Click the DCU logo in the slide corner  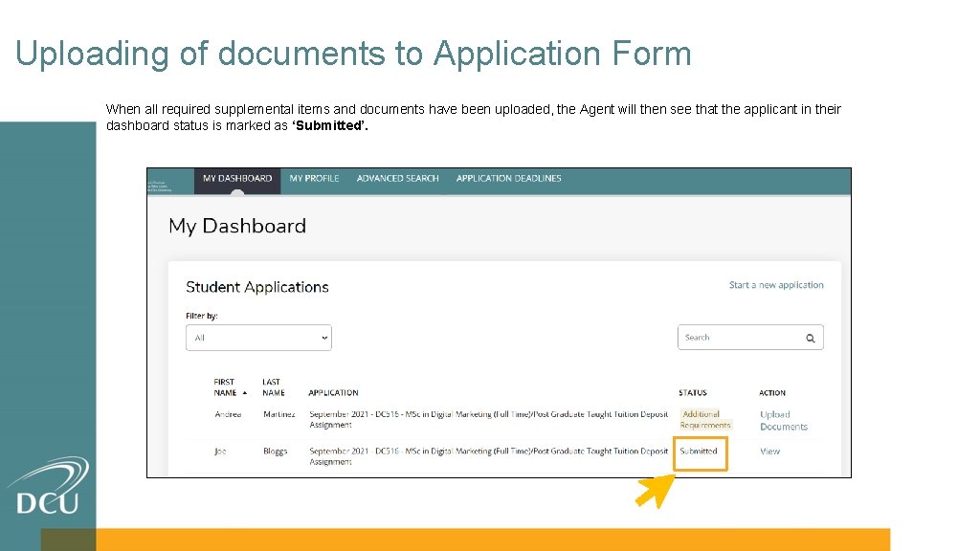[x=48, y=486]
